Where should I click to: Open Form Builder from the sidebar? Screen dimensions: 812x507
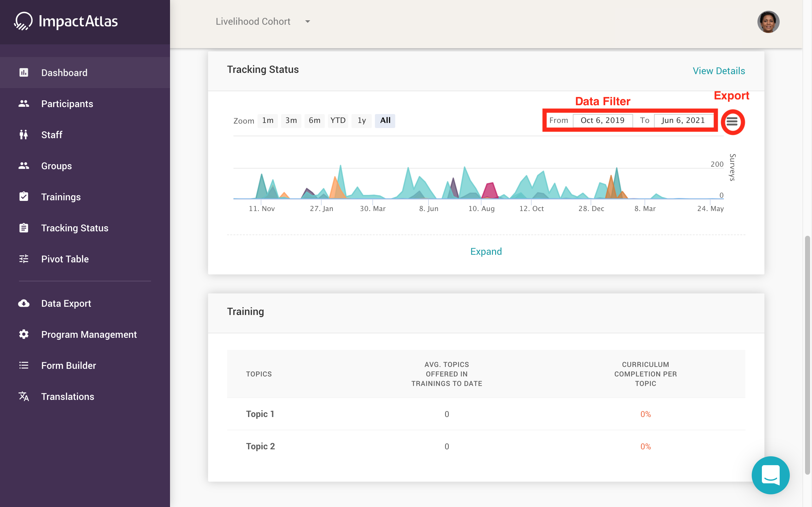click(x=69, y=365)
